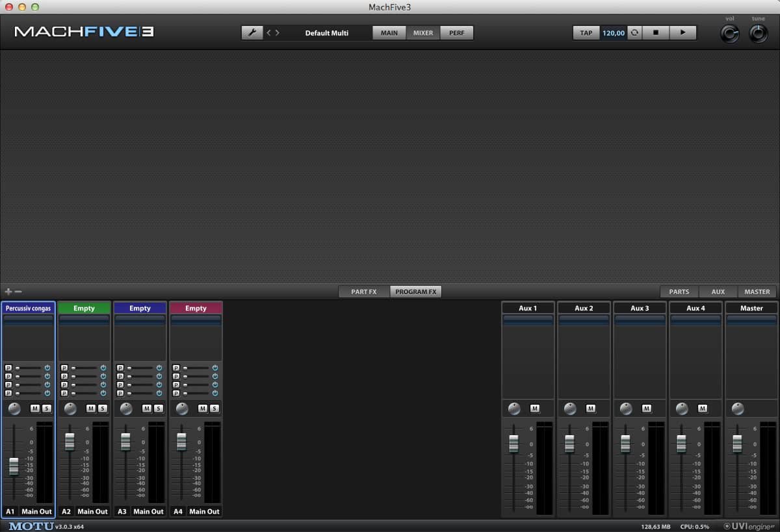Click the pan knob on part A3
The width and height of the screenshot is (780, 532).
pos(127,409)
